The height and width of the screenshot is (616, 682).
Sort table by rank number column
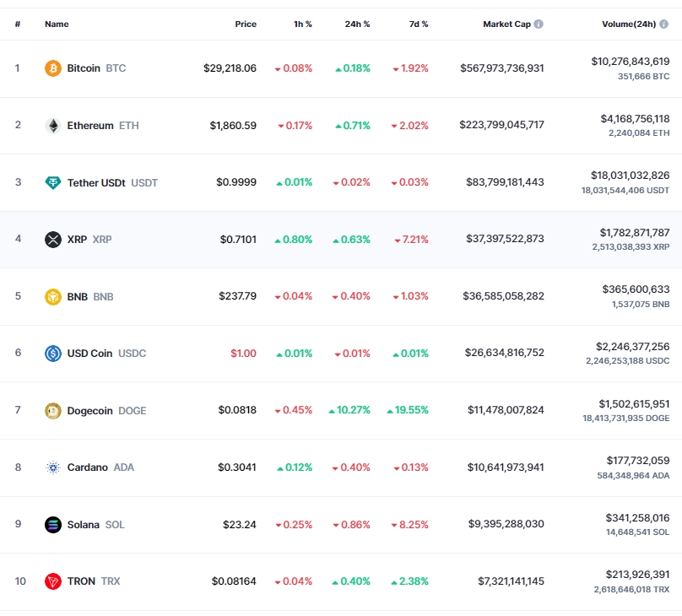tap(18, 24)
